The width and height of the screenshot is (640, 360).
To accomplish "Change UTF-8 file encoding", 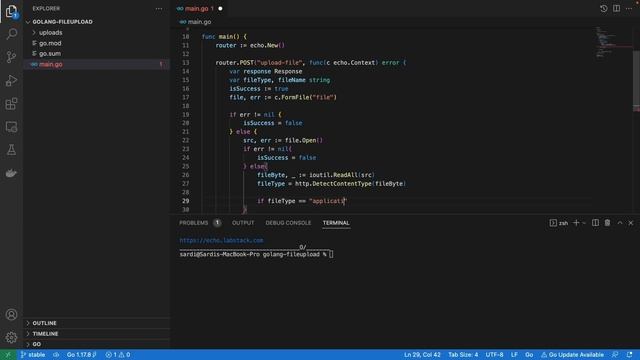I will click(x=494, y=355).
